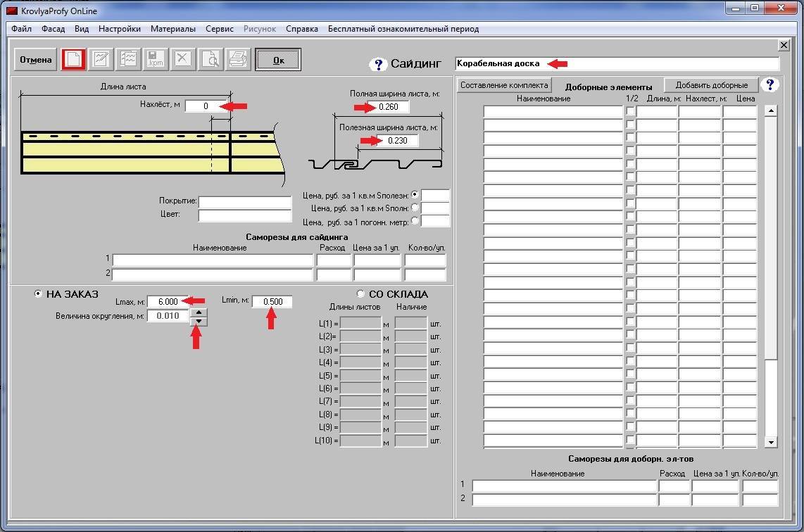Tick first 1/2 checkbox in Доборные элементы

[630, 111]
